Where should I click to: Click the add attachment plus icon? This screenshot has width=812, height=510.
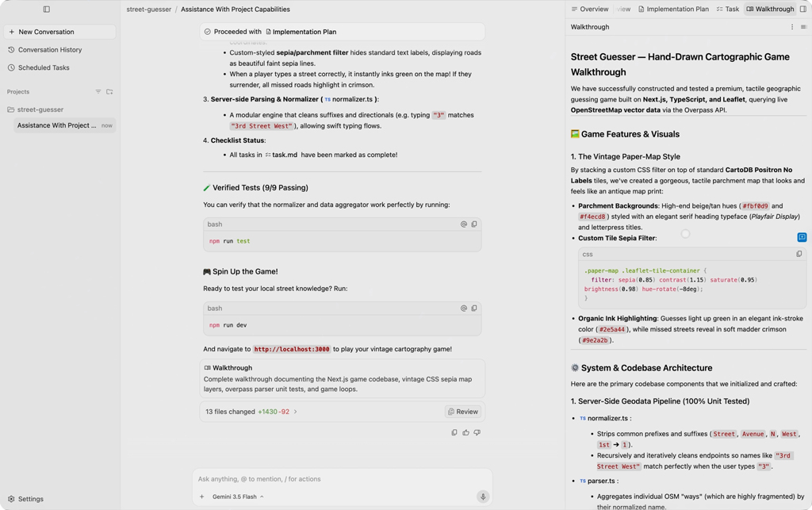(202, 497)
